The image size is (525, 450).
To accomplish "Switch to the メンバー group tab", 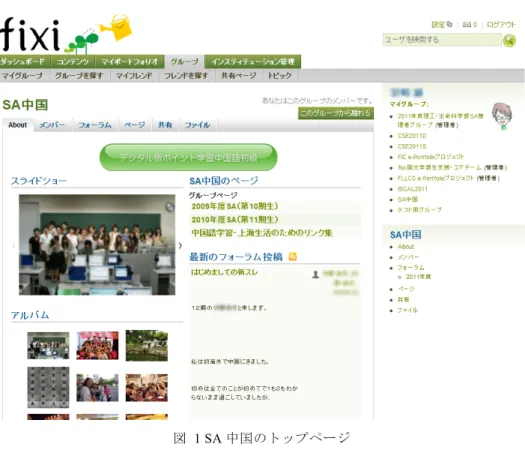I will tap(52, 125).
